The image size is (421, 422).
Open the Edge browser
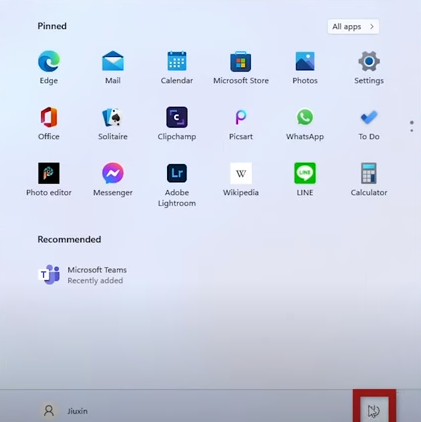pos(49,68)
